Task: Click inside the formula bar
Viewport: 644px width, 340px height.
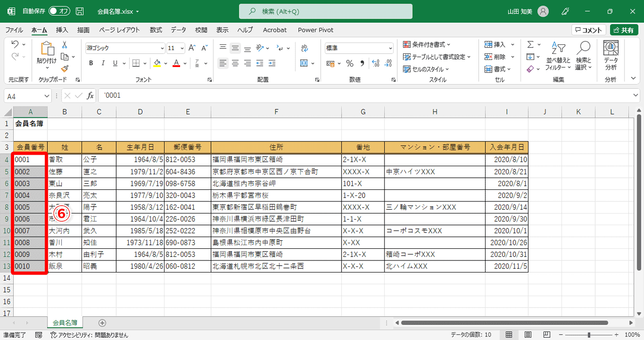Action: [x=201, y=95]
